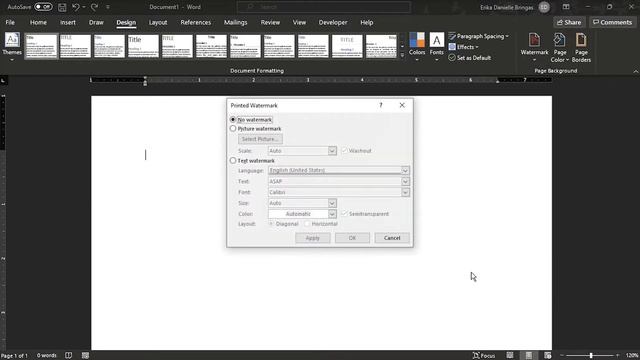
Task: Open the Watermark menu
Action: [x=534, y=47]
